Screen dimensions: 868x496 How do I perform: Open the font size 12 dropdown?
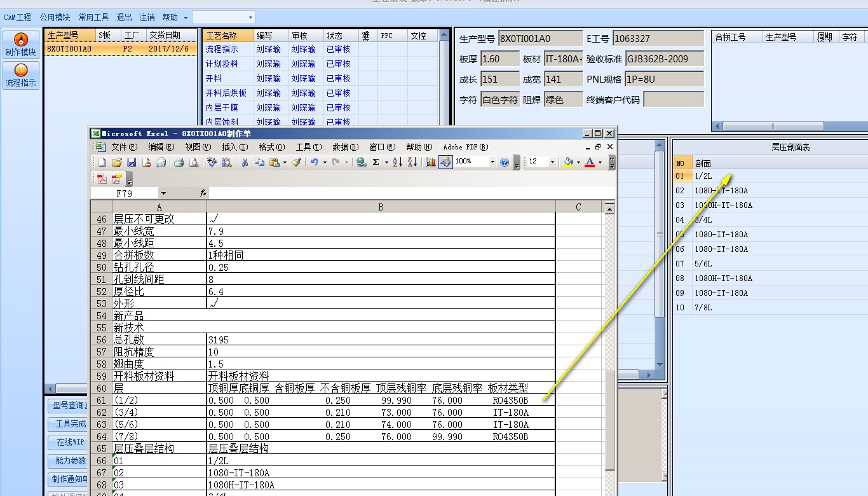[x=552, y=162]
